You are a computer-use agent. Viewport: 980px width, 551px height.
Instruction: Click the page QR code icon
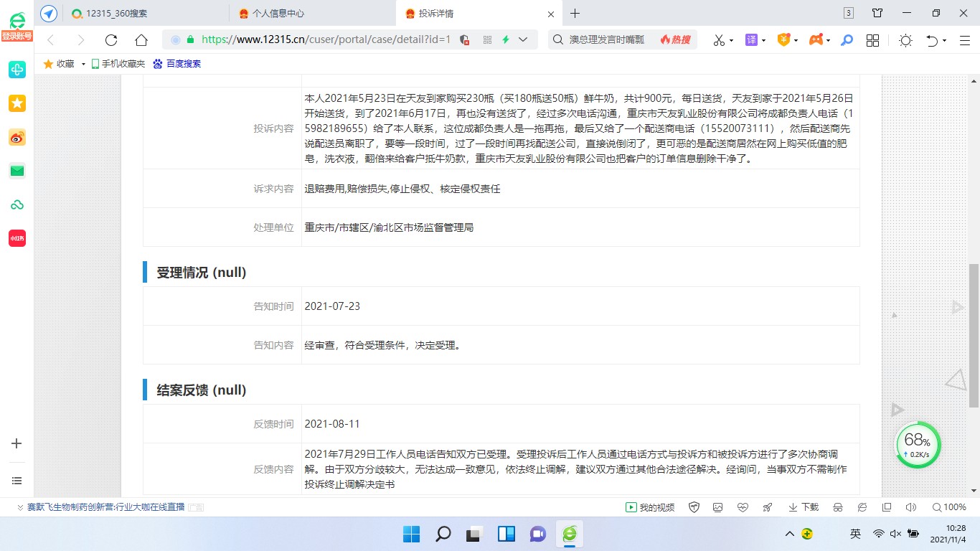pyautogui.click(x=488, y=40)
